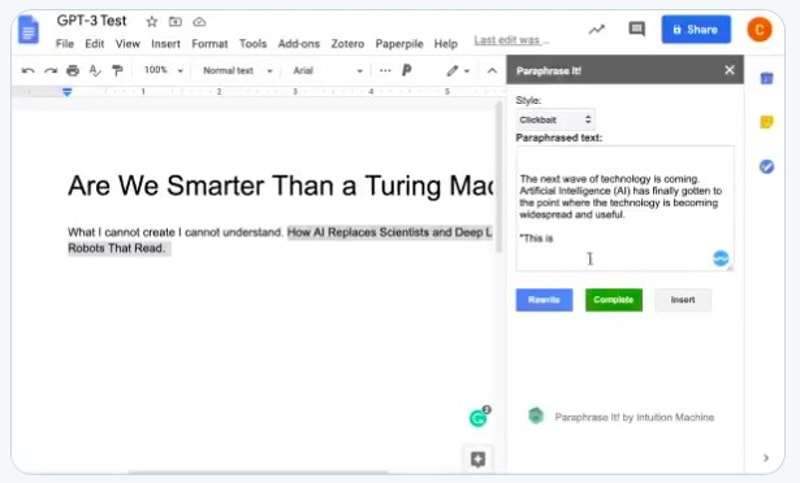Click the Google Docs home icon
Screen dimensions: 800x483
(28, 30)
